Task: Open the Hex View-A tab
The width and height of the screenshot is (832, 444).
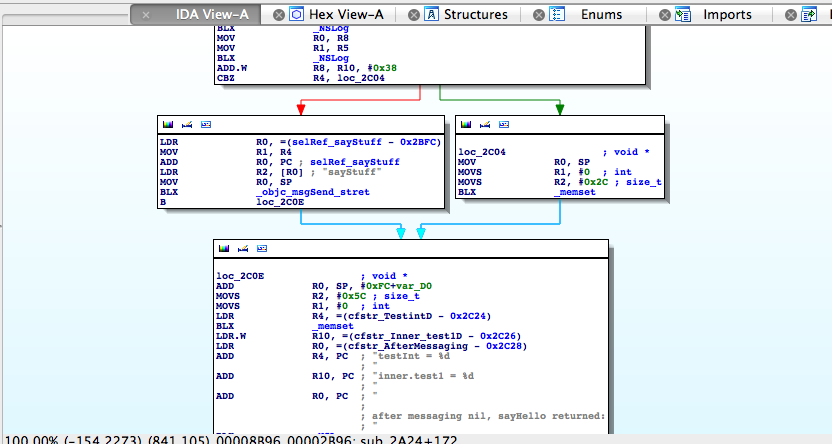Action: click(346, 14)
